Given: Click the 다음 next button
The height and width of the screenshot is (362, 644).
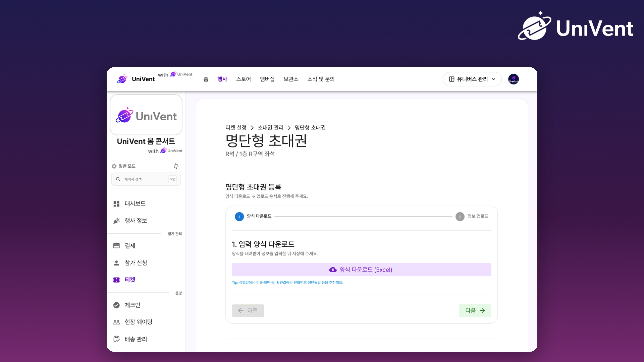Looking at the screenshot, I should [475, 311].
